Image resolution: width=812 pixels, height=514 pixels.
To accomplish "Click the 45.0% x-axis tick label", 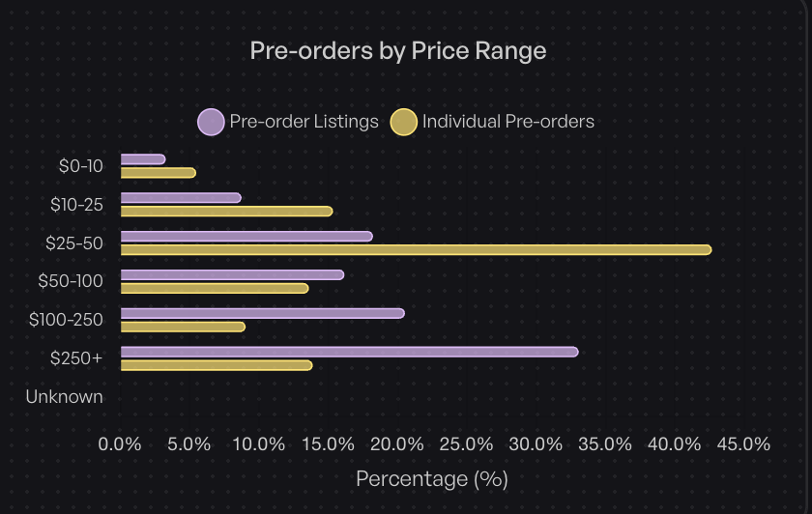I will point(742,444).
